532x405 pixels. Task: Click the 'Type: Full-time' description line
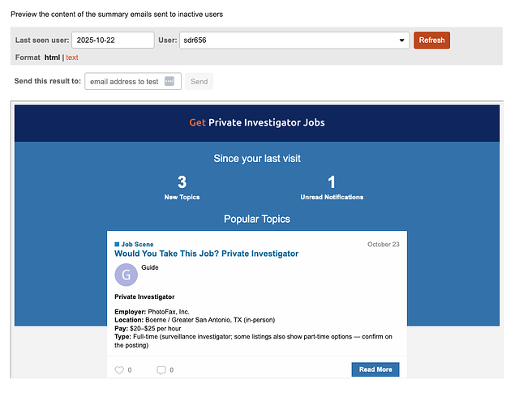tap(253, 341)
